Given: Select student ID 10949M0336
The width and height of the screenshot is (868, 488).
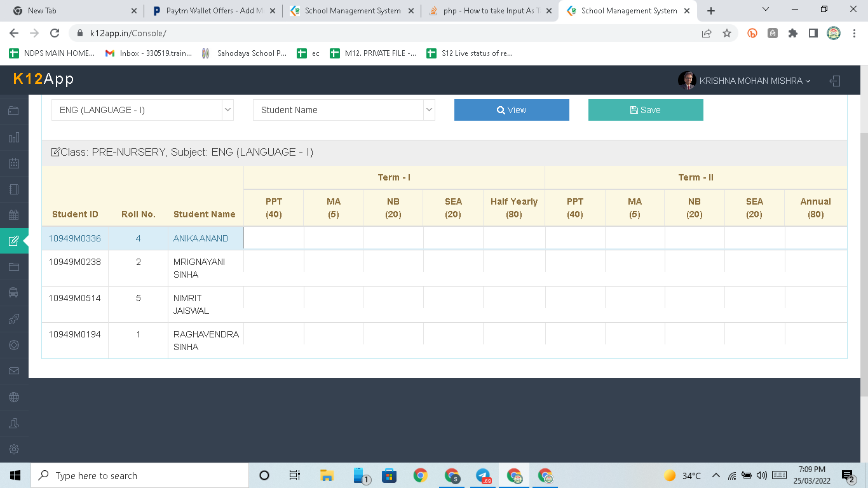Looking at the screenshot, I should (x=75, y=238).
